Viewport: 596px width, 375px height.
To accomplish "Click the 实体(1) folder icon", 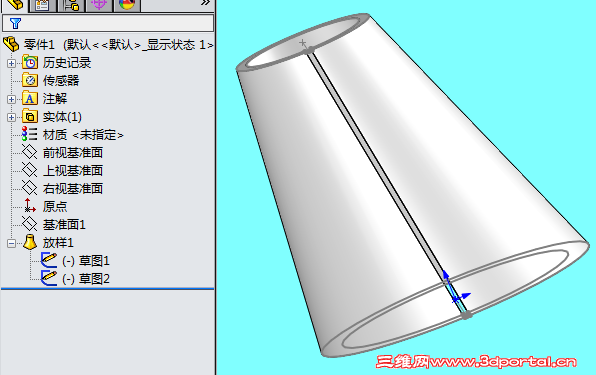I will pos(30,116).
